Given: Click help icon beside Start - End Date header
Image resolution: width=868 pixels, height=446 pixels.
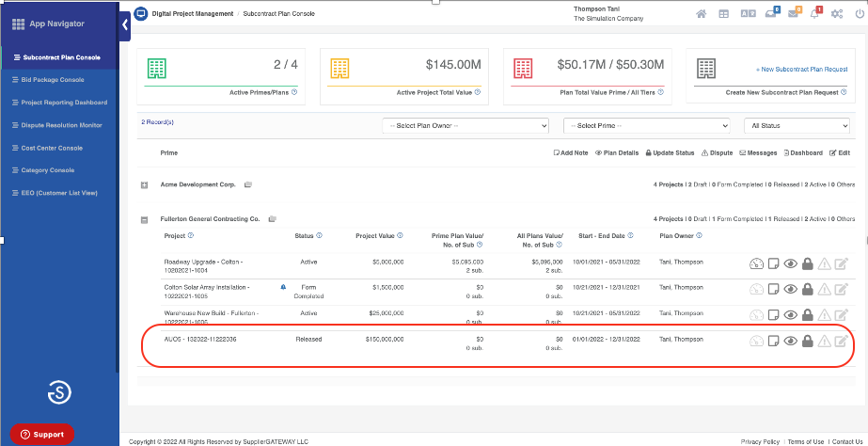Looking at the screenshot, I should click(630, 235).
